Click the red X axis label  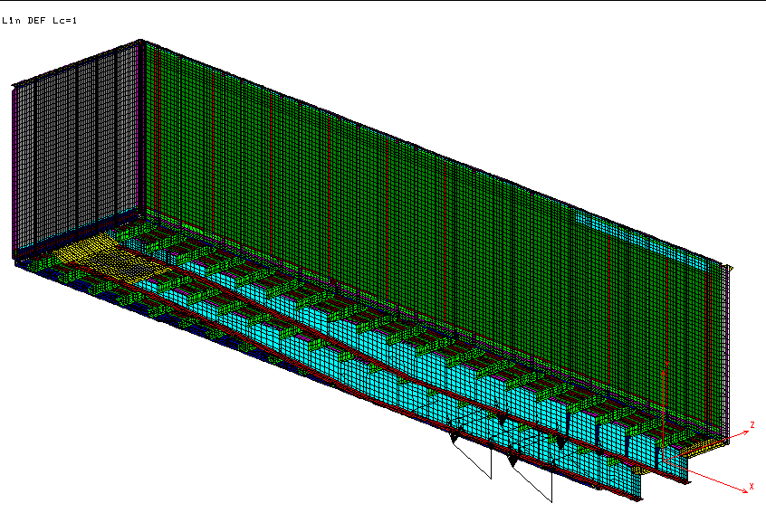click(752, 487)
